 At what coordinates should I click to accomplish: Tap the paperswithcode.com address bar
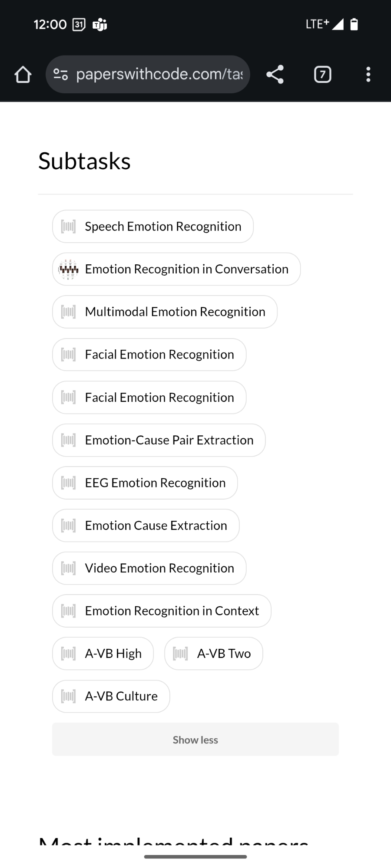pos(159,74)
